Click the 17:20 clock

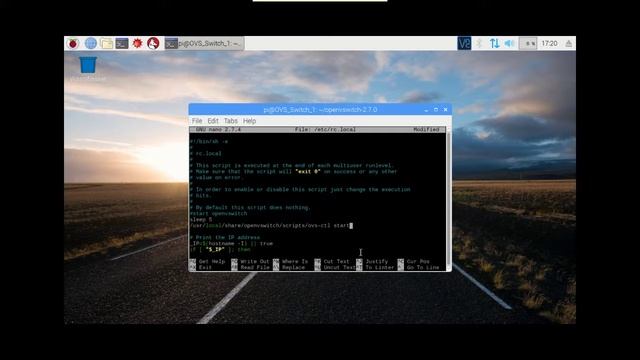coord(549,43)
